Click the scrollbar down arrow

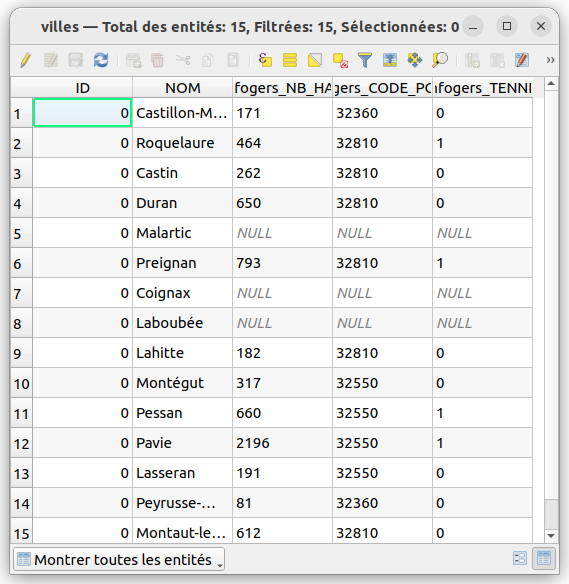pyautogui.click(x=551, y=536)
